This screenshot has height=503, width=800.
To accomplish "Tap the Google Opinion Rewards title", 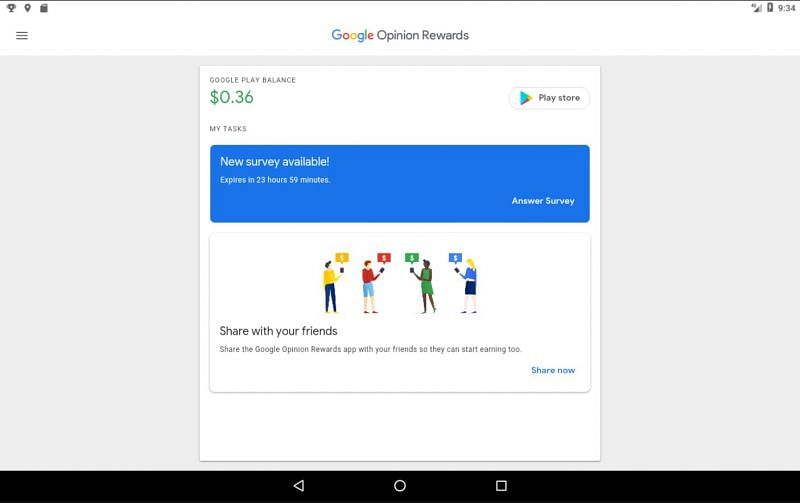I will (400, 35).
